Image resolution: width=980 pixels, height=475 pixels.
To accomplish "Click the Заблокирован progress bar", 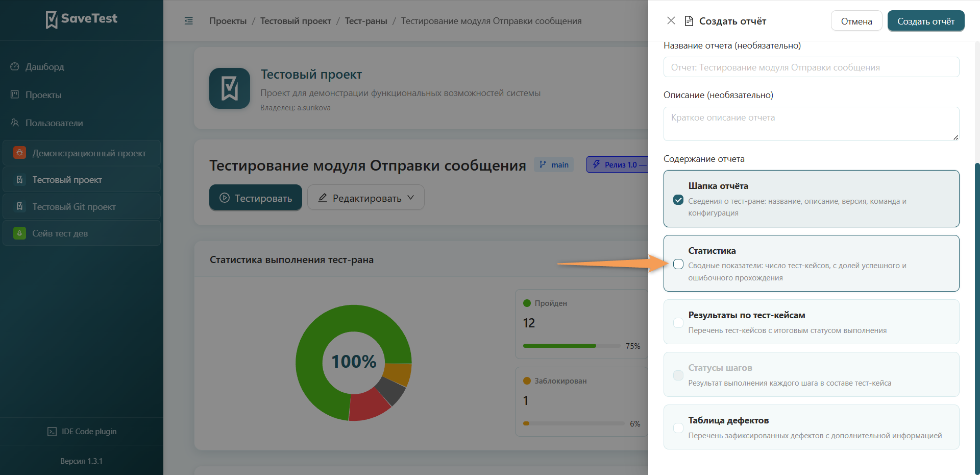I will click(574, 423).
